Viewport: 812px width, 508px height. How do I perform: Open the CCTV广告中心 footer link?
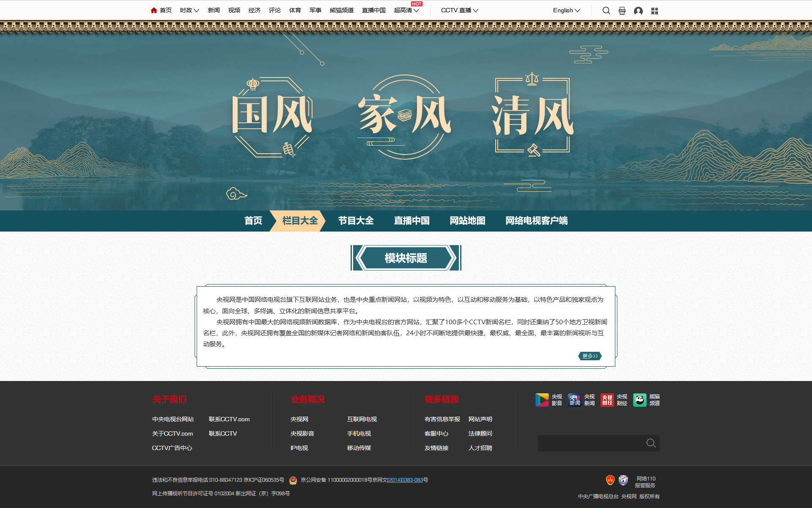pyautogui.click(x=172, y=448)
